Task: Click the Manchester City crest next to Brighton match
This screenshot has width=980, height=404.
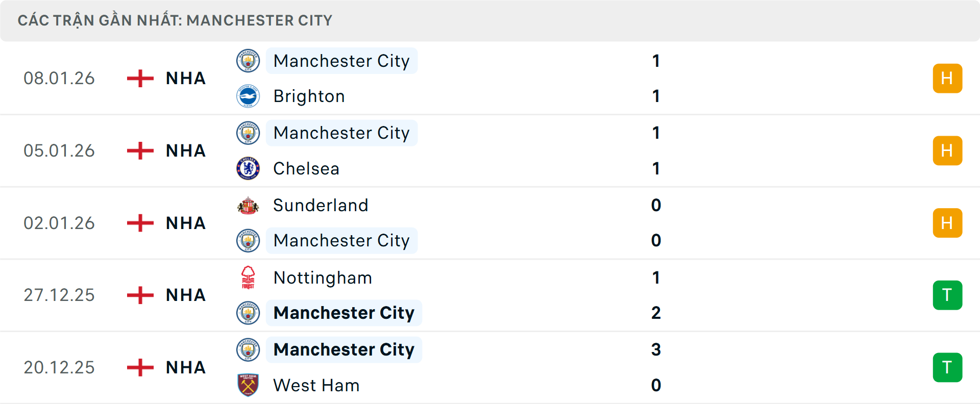Action: 248,61
